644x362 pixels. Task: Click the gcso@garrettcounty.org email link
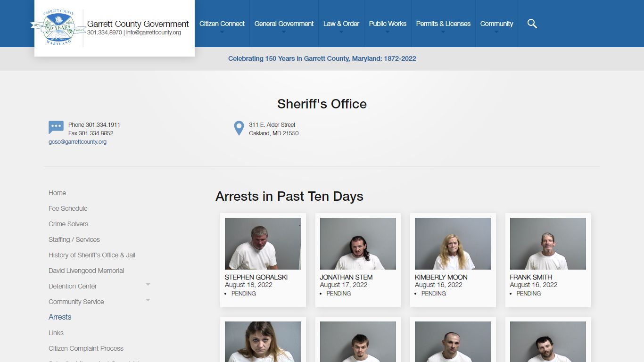(x=77, y=142)
